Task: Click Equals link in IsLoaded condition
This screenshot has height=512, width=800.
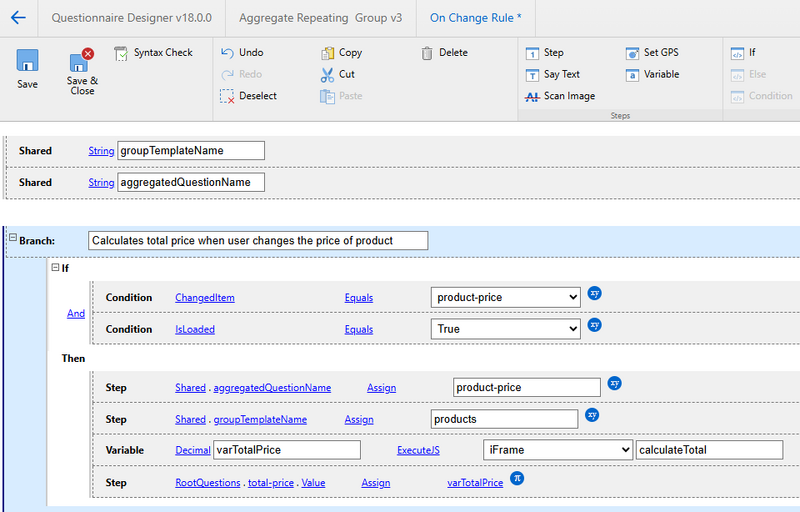Action: pyautogui.click(x=359, y=329)
